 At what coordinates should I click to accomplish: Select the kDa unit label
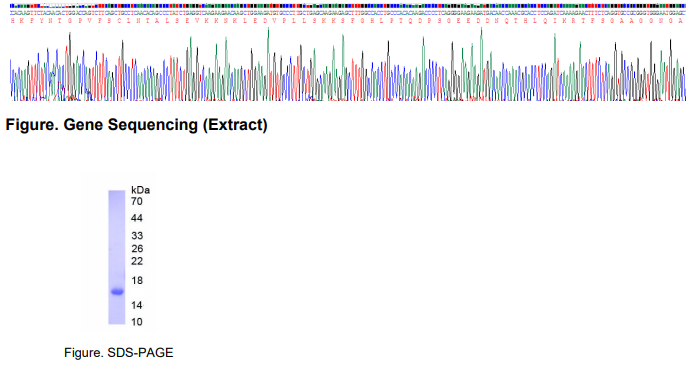(x=140, y=190)
